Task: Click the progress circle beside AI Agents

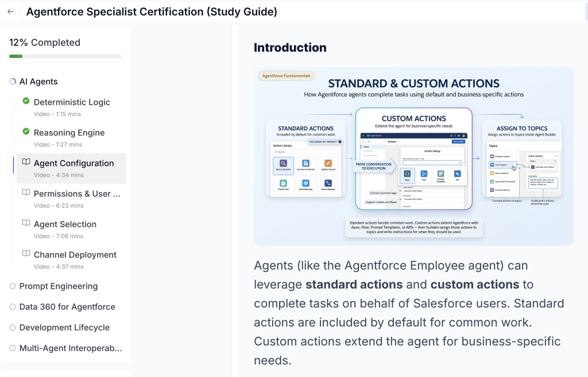Action: 13,81
